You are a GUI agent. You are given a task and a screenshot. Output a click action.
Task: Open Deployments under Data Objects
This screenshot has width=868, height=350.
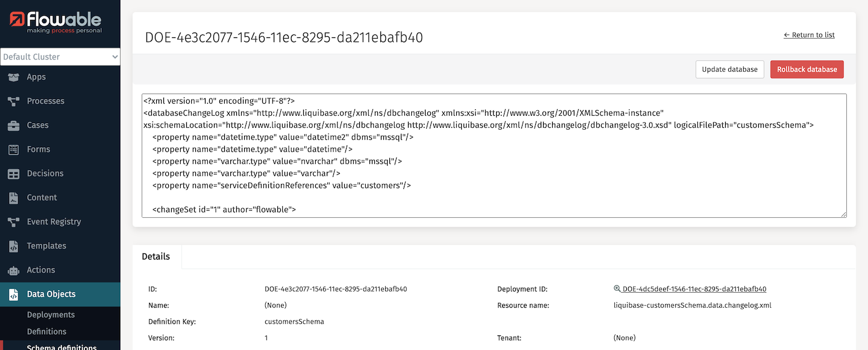(51, 315)
